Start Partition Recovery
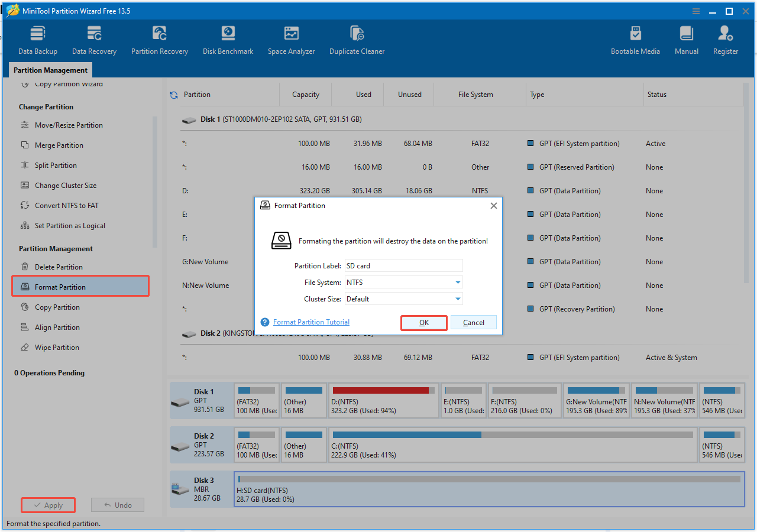757x532 pixels. tap(159, 38)
